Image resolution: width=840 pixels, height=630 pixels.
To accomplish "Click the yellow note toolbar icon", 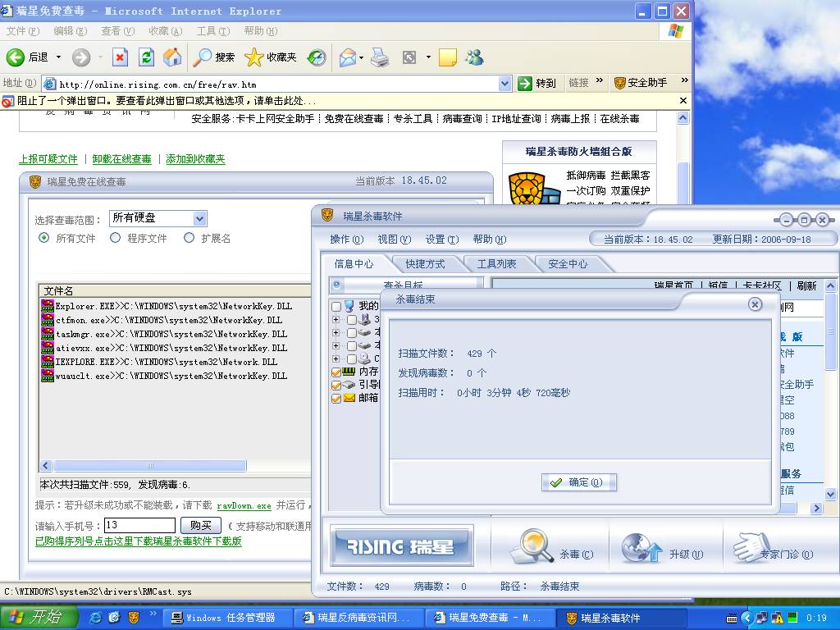I will (x=447, y=57).
